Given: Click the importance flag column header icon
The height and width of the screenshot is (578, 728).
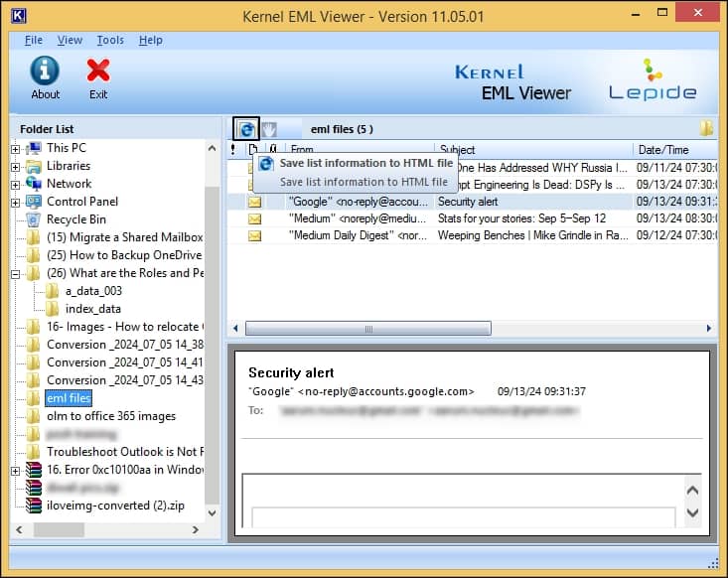Looking at the screenshot, I should [233, 149].
